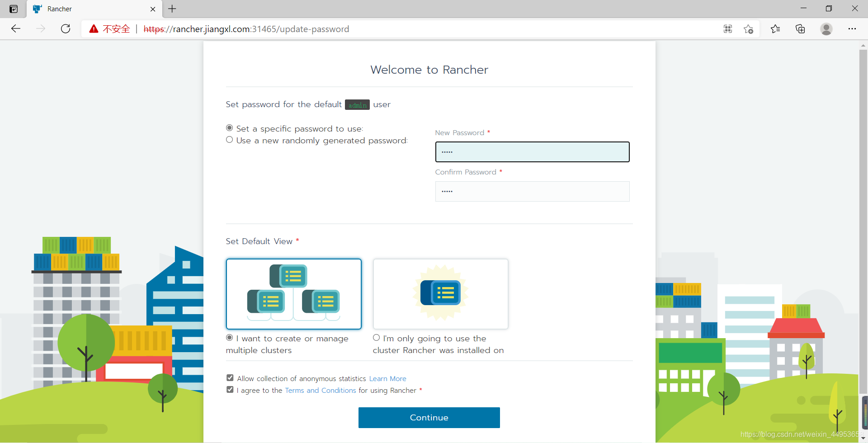
Task: Select the single cluster view thumbnail
Action: coord(441,294)
